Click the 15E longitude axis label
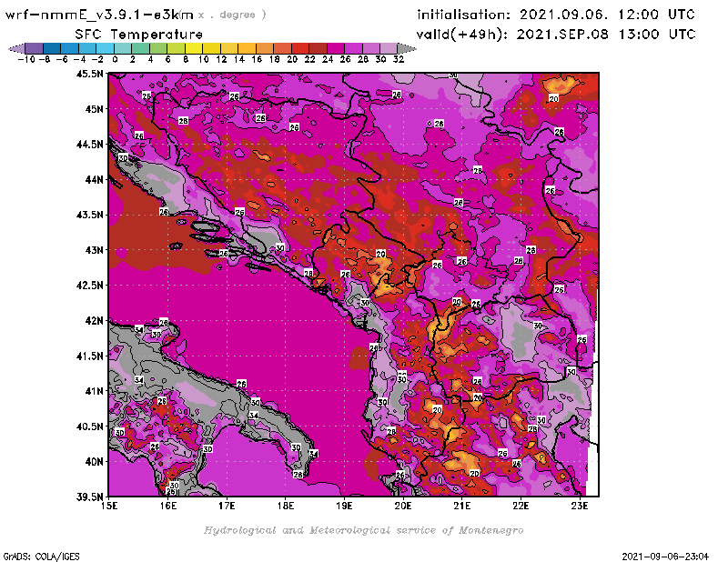Image resolution: width=728 pixels, height=562 pixels. pyautogui.click(x=110, y=505)
